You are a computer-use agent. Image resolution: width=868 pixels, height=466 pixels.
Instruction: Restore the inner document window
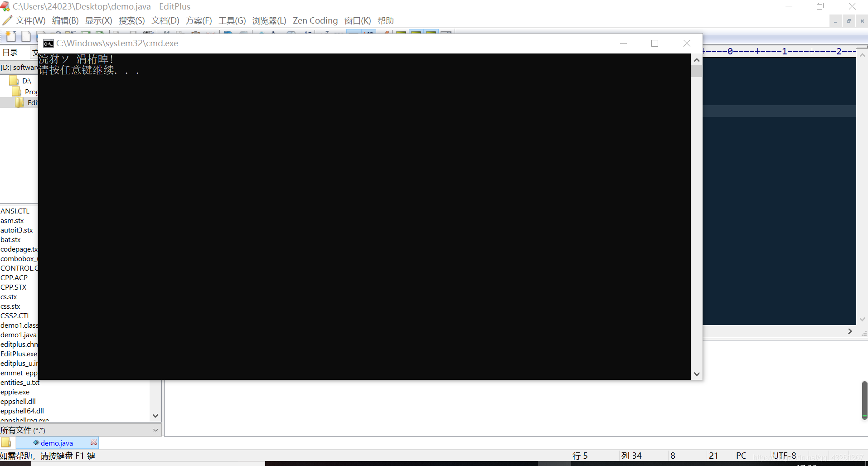coord(849,21)
